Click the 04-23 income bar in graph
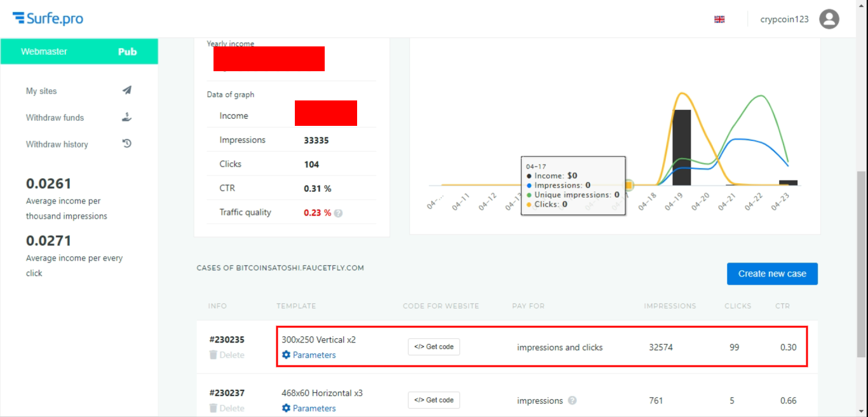 [788, 183]
